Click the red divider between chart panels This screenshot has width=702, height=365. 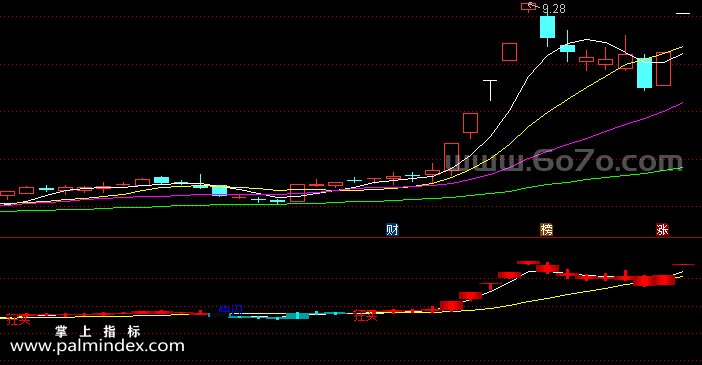click(351, 238)
